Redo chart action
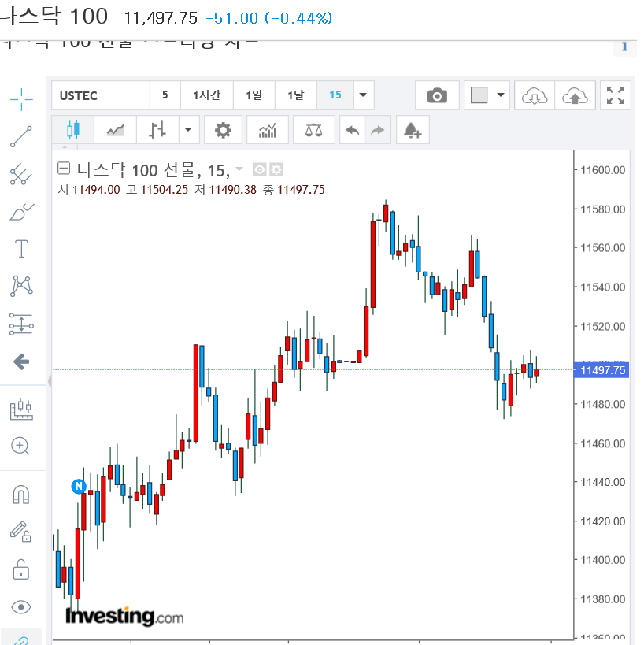644x645 pixels. click(378, 130)
